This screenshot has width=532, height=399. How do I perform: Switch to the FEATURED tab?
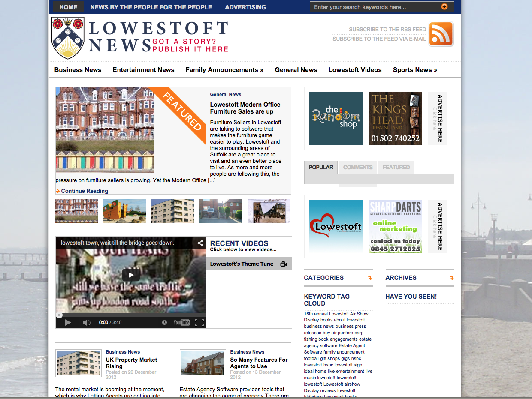click(x=396, y=167)
